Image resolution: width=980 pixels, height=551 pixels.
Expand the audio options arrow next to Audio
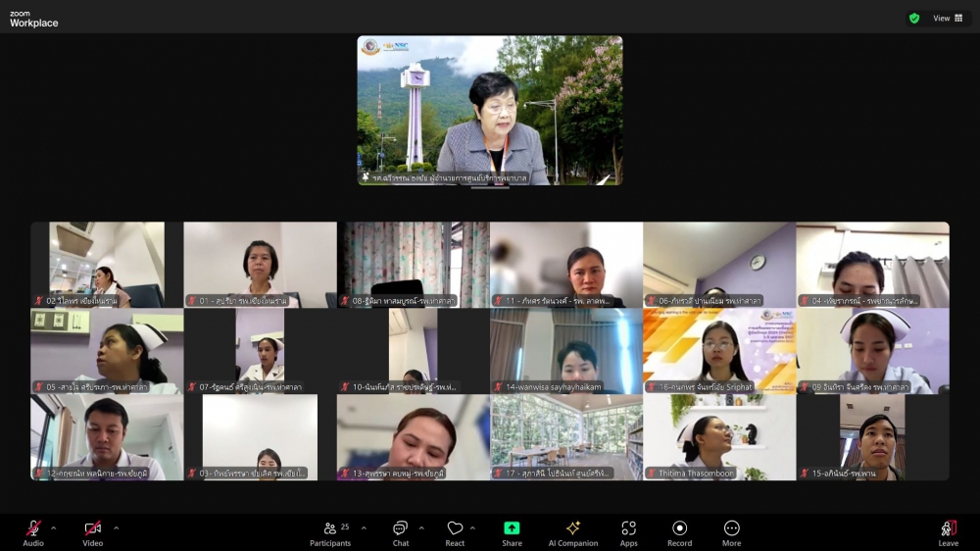(x=53, y=527)
